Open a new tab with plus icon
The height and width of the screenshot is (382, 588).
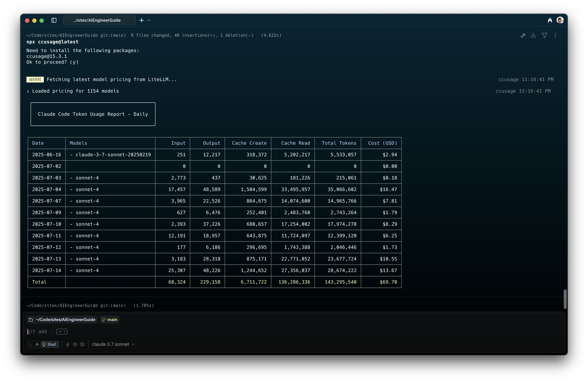(x=142, y=20)
